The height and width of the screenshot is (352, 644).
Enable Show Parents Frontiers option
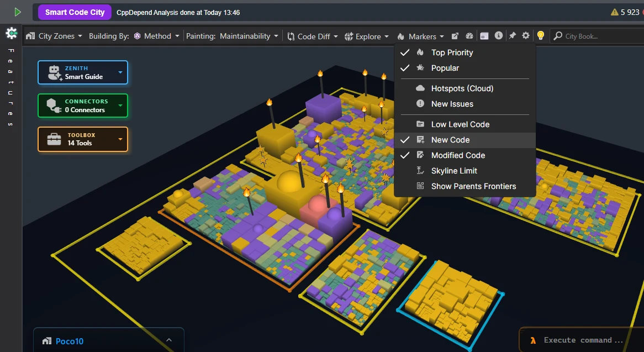(x=464, y=186)
